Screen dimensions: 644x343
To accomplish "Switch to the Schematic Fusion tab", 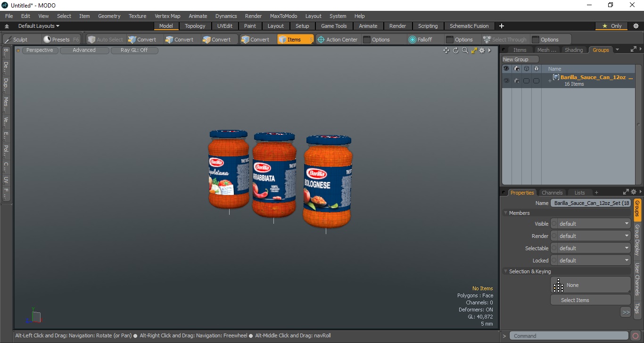I will click(x=469, y=26).
